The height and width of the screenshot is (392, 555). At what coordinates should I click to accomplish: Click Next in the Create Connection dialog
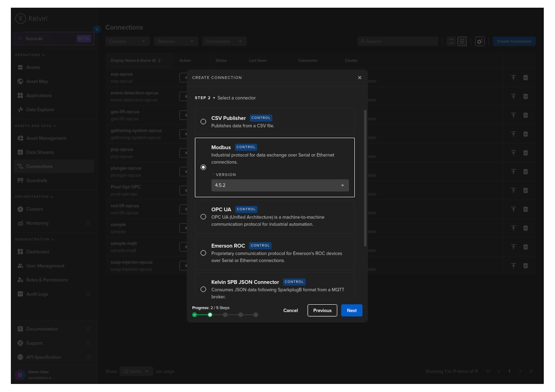tap(351, 310)
